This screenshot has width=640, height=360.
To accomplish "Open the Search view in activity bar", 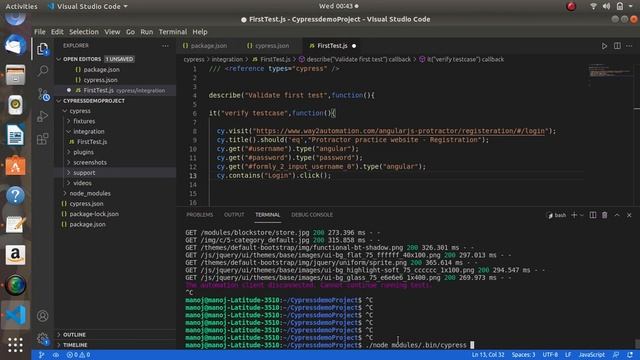I will (42, 71).
